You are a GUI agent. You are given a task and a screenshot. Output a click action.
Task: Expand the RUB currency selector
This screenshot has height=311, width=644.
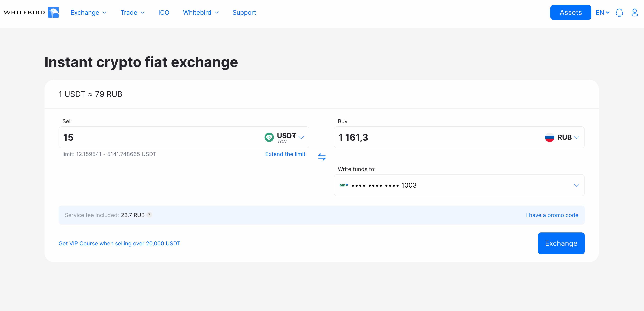(x=562, y=137)
